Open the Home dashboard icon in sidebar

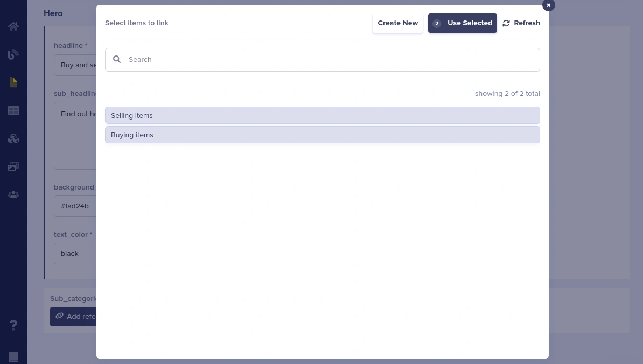click(13, 26)
